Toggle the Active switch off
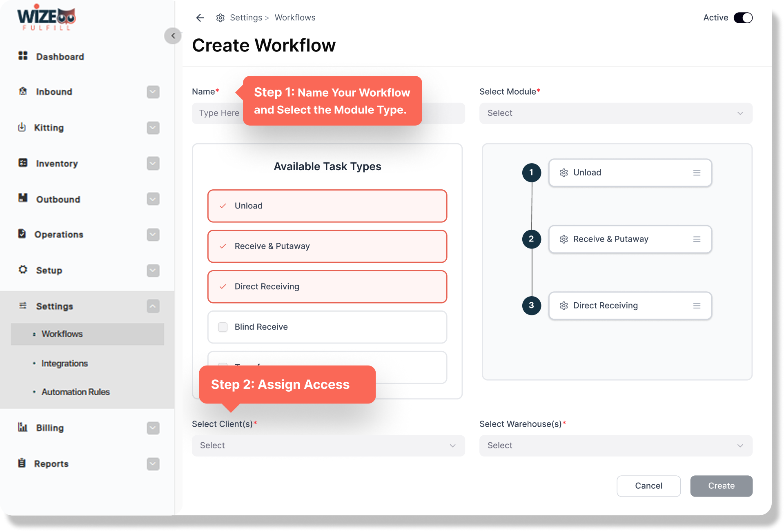This screenshot has width=784, height=532. coord(743,18)
